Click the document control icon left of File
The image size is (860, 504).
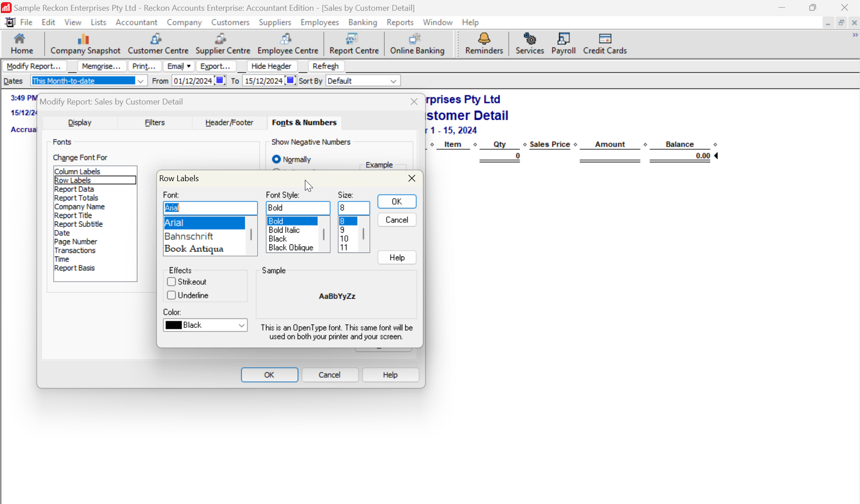click(10, 22)
